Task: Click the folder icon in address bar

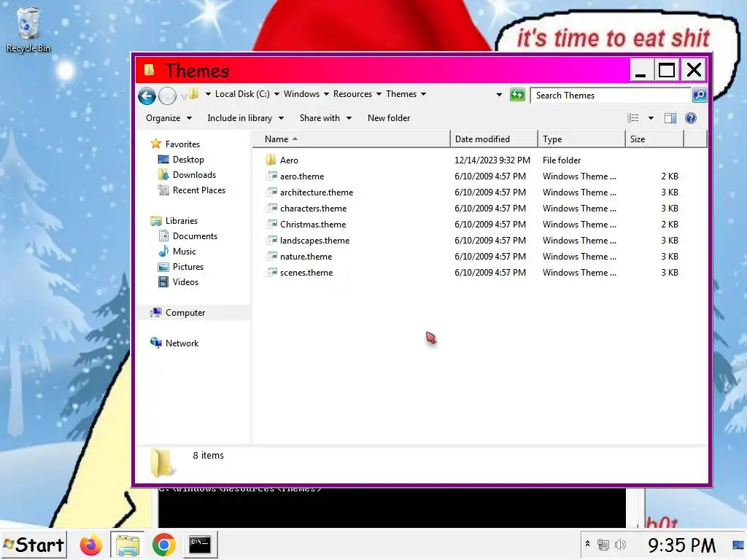Action: tap(194, 94)
